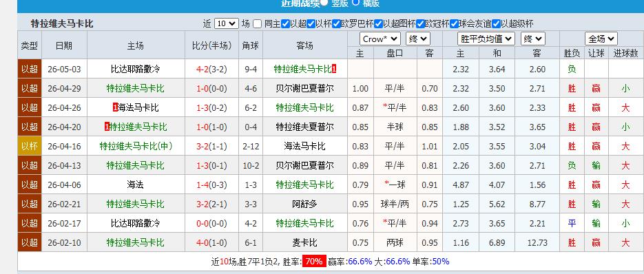The image size is (644, 274).
Task: Open away team 贝尔谢巴夏普尔 on 26-04-29
Action: click(x=304, y=88)
